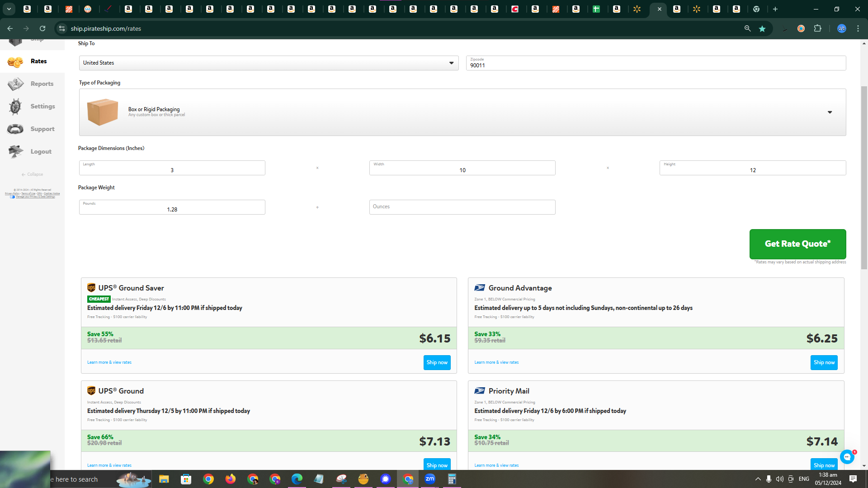Image resolution: width=868 pixels, height=488 pixels.
Task: Open Support via the life ring icon
Action: 15,129
